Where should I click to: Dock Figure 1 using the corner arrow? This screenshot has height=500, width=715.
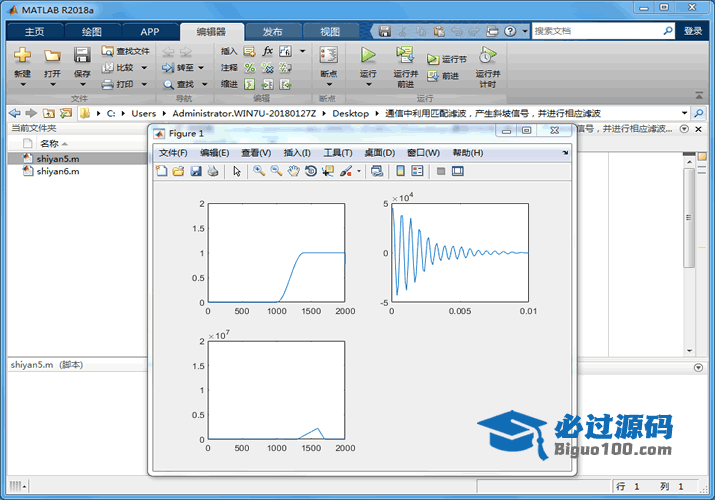[565, 153]
